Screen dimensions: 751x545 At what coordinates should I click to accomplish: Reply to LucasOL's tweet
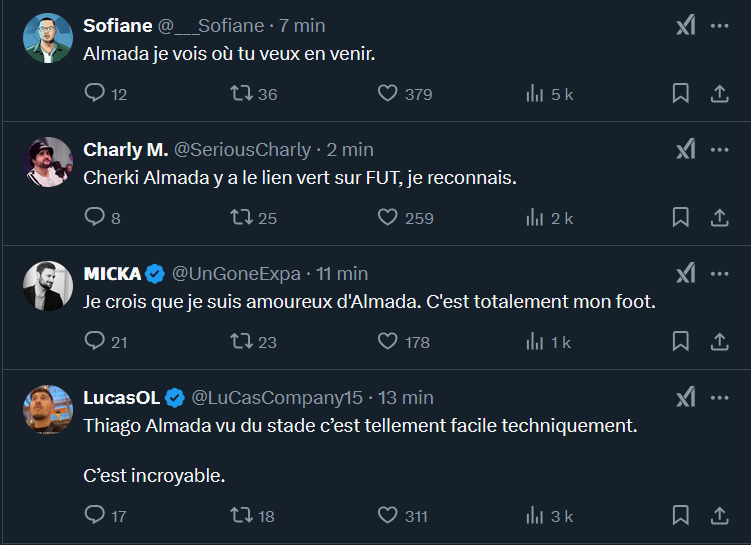pyautogui.click(x=95, y=515)
